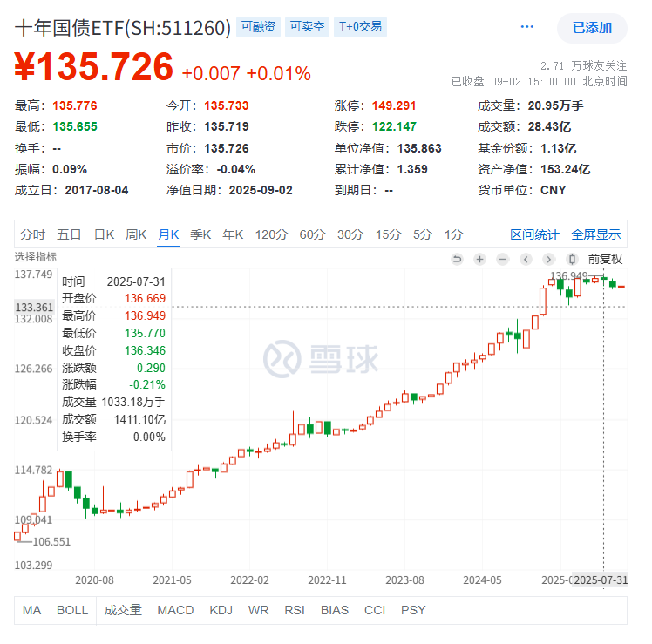This screenshot has width=652, height=644.
Task: Click the 可卖空 tag
Action: click(x=308, y=27)
